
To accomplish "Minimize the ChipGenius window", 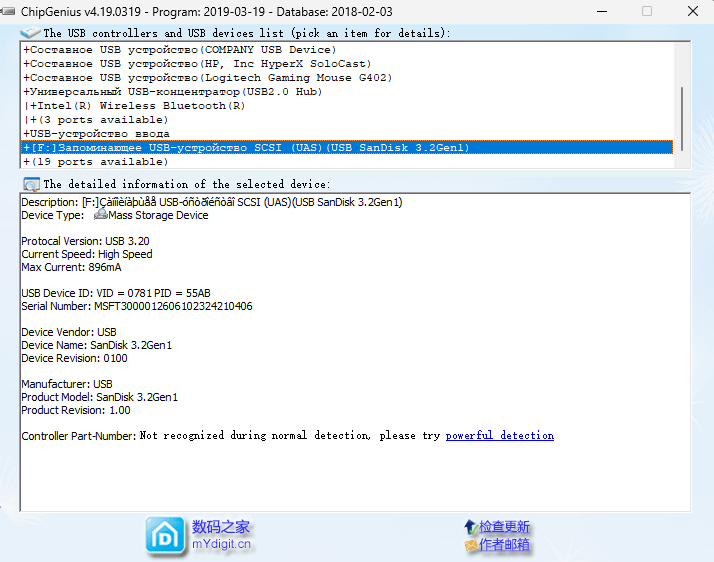I will [602, 11].
